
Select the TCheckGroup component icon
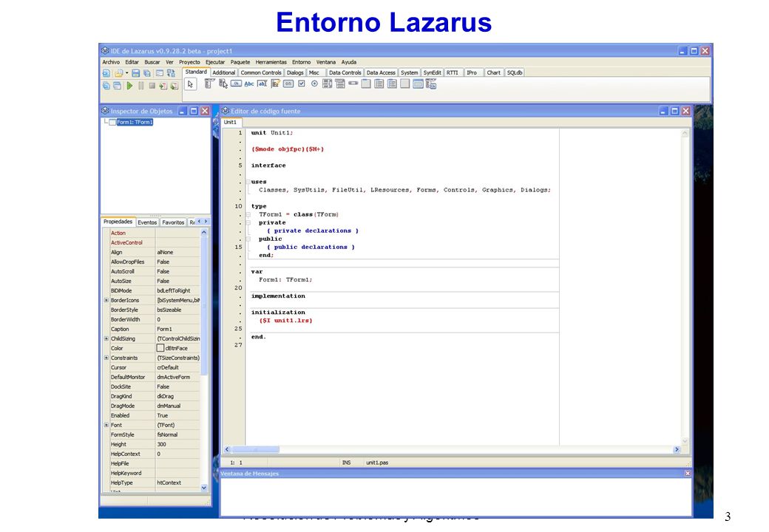[x=392, y=83]
